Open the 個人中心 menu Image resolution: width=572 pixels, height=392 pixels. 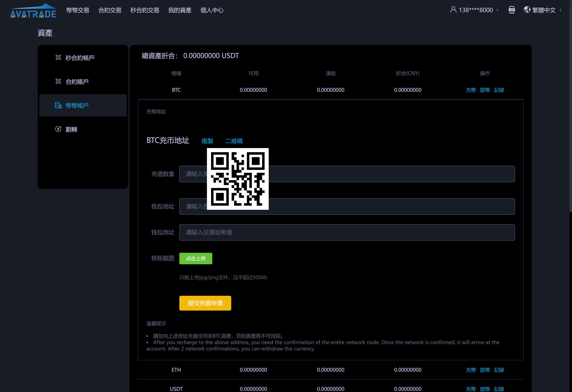(212, 10)
